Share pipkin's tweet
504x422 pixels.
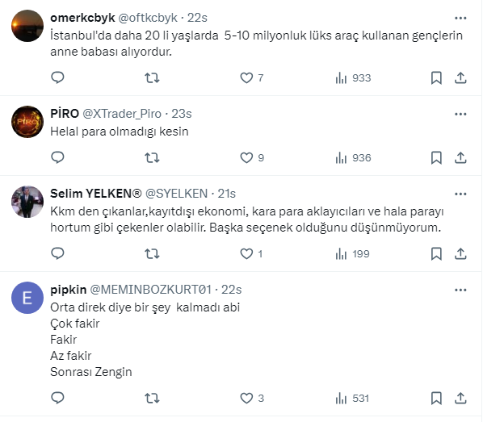460,398
